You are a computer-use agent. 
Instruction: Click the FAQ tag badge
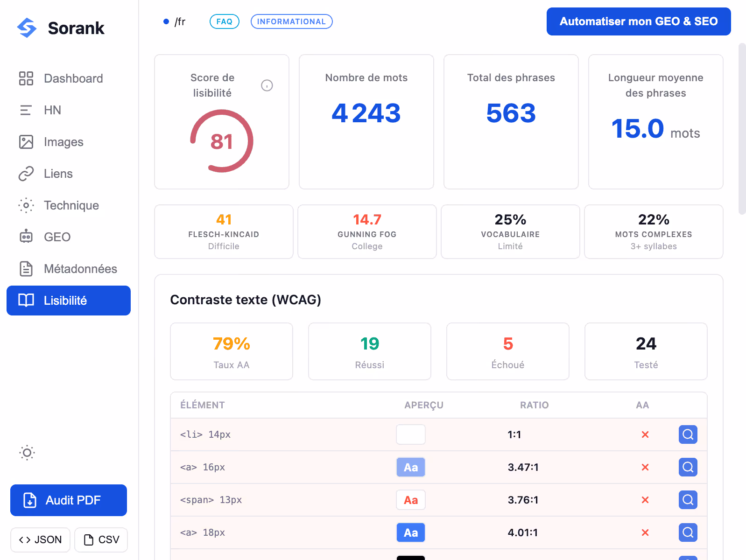tap(225, 21)
